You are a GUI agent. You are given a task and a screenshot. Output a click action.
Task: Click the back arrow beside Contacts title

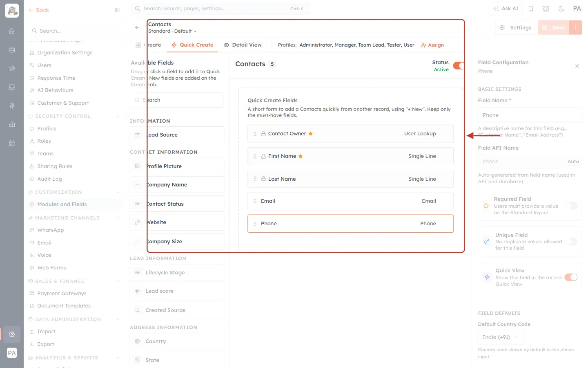click(x=137, y=27)
